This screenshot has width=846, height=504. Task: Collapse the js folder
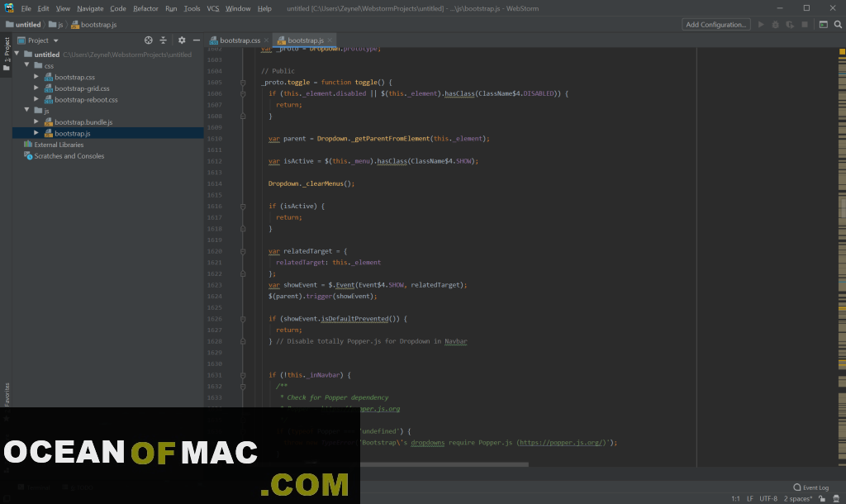coord(27,110)
